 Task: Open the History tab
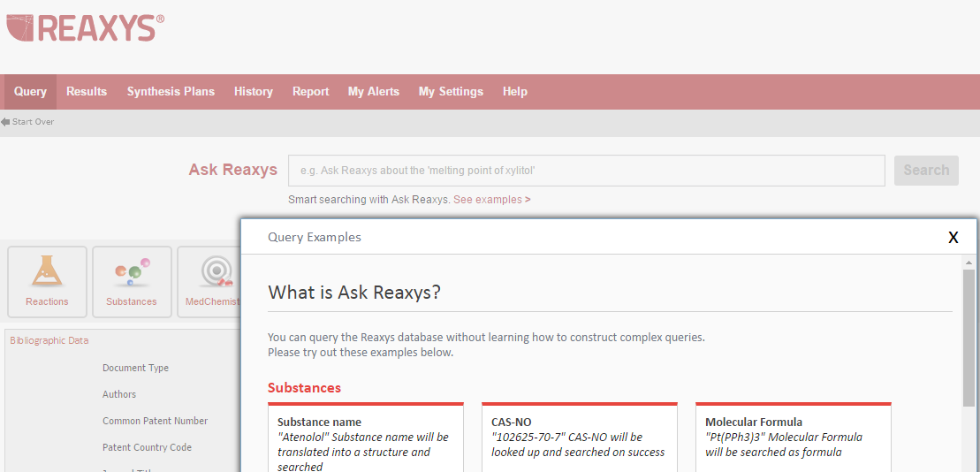coord(253,92)
